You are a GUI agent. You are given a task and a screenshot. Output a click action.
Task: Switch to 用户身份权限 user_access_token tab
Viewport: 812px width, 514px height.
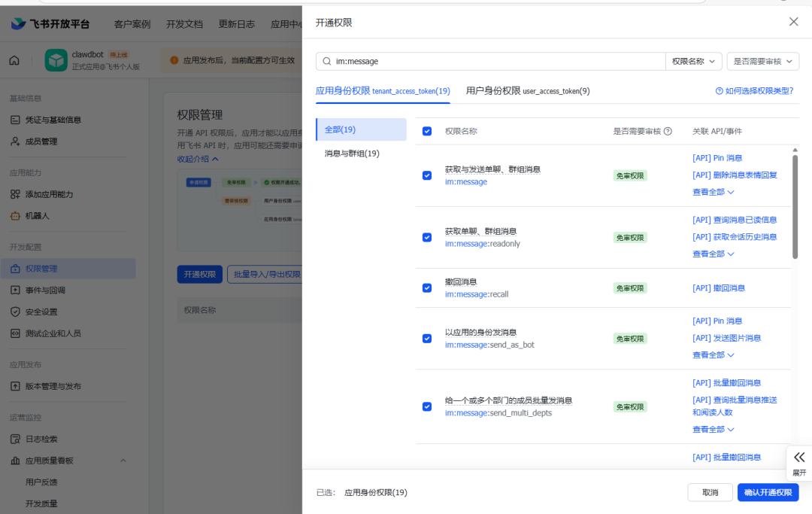(x=528, y=91)
